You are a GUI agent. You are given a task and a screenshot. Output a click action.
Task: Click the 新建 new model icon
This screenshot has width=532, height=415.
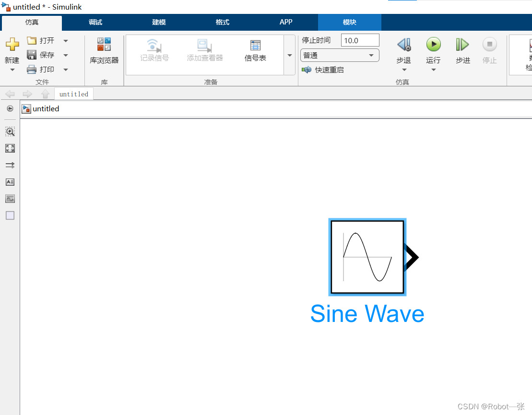point(12,44)
